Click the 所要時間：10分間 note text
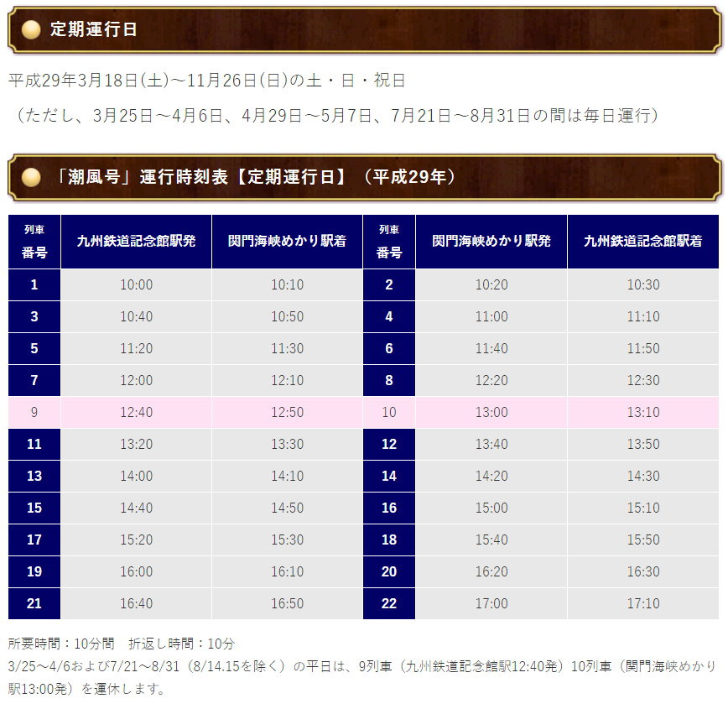This screenshot has width=728, height=709. (61, 644)
